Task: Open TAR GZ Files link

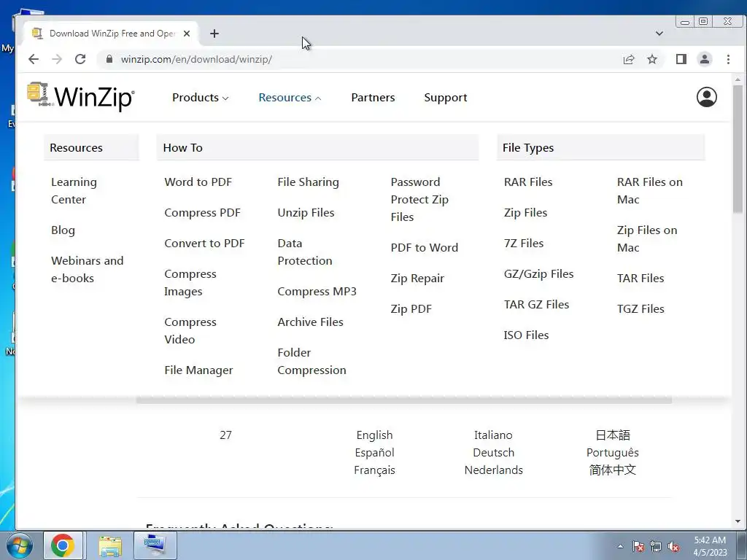Action: (x=536, y=304)
